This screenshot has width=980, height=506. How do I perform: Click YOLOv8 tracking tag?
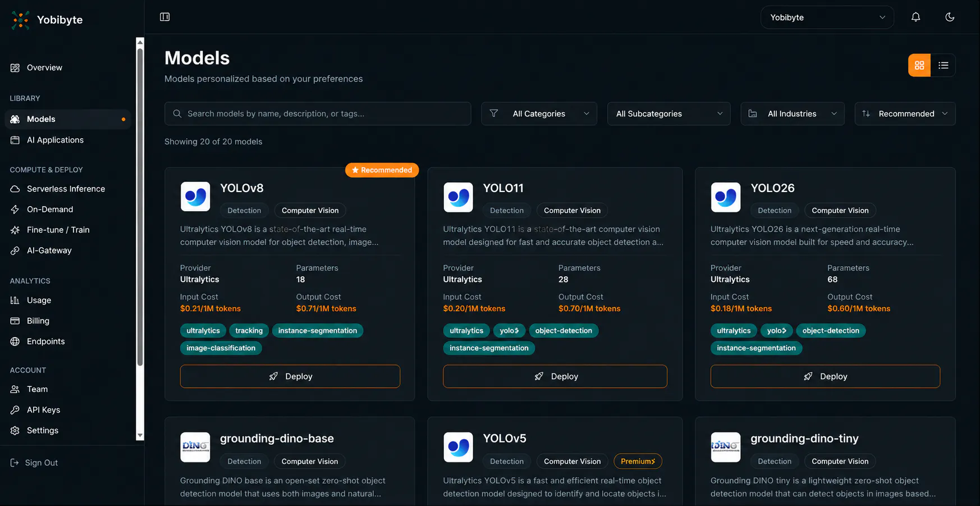249,331
